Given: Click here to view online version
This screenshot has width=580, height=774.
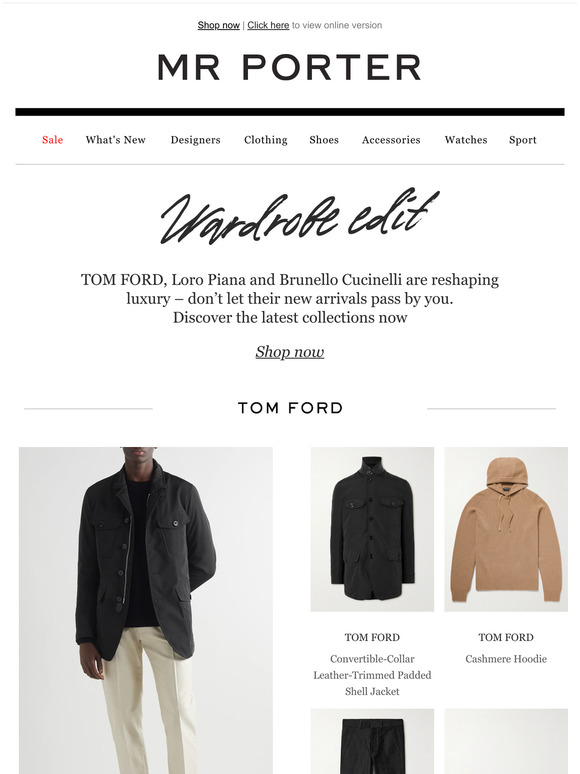Looking at the screenshot, I should click(268, 25).
